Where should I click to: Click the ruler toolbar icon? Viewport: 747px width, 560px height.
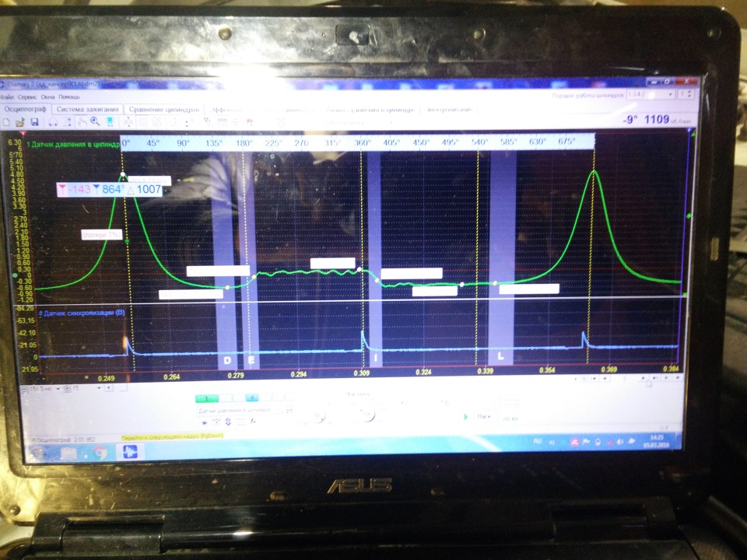tap(222, 122)
